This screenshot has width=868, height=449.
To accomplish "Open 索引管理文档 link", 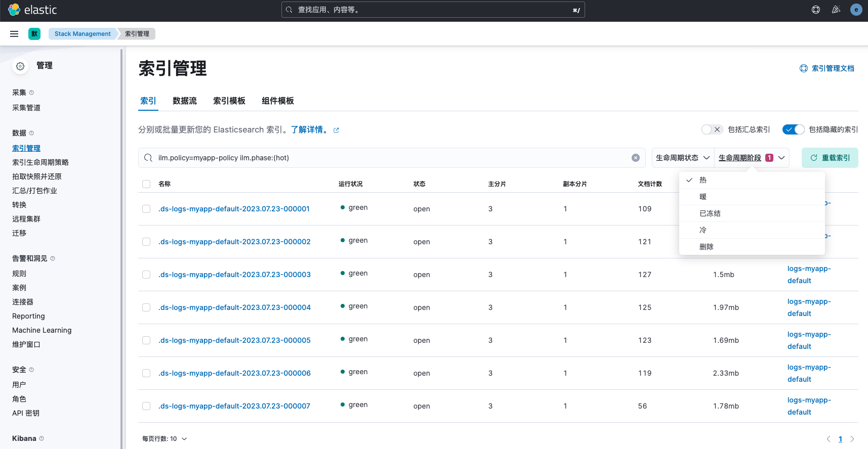I will pos(827,68).
